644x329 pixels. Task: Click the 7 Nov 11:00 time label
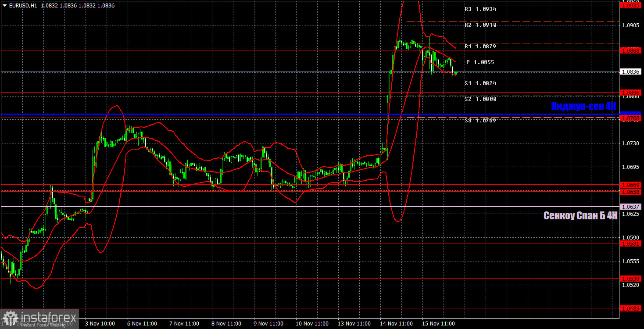[184, 324]
